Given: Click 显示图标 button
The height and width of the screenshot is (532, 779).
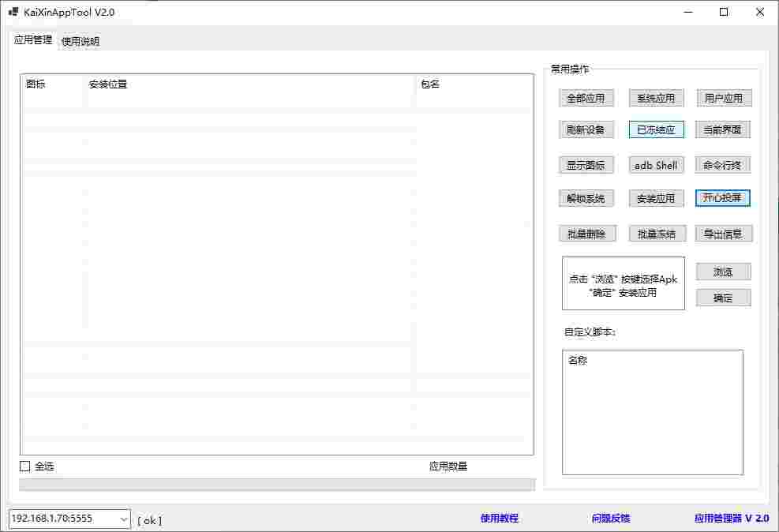Looking at the screenshot, I should pos(586,166).
